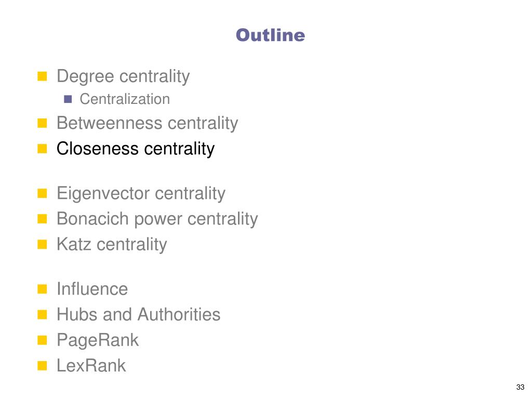Select the Outline slide title
The image size is (532, 399).
270,35
